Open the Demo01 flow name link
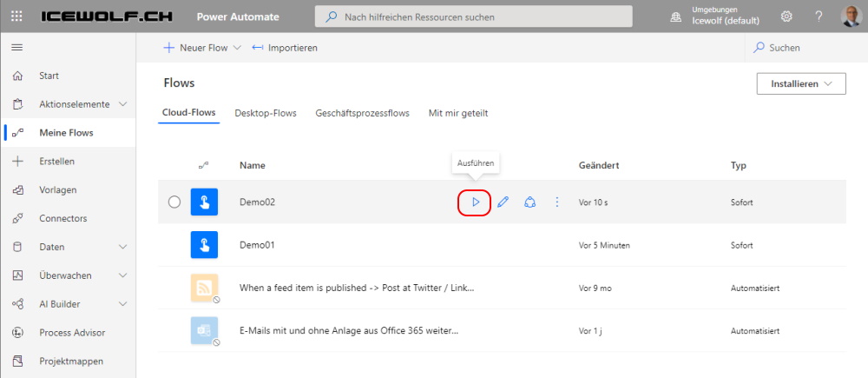Viewport: 868px width, 378px height. tap(258, 245)
